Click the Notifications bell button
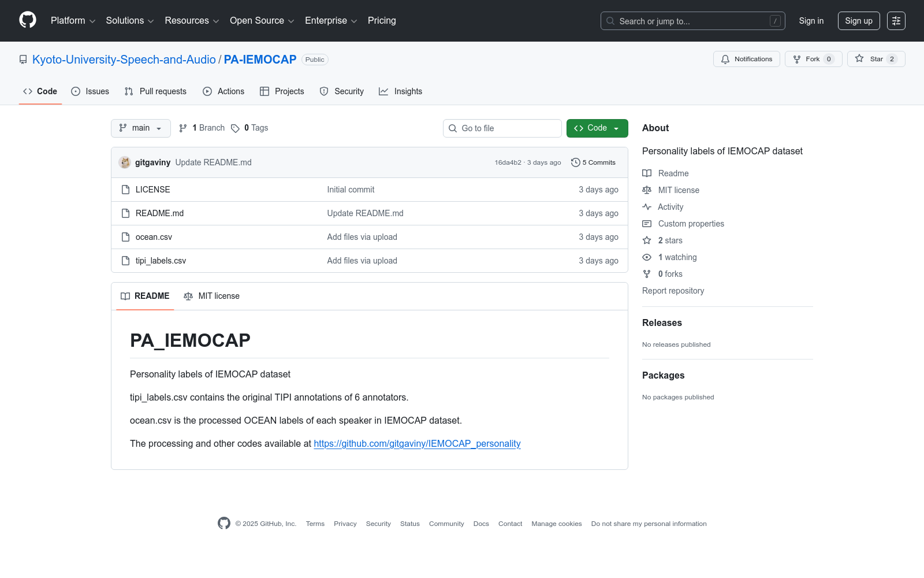924x578 pixels. (x=747, y=59)
